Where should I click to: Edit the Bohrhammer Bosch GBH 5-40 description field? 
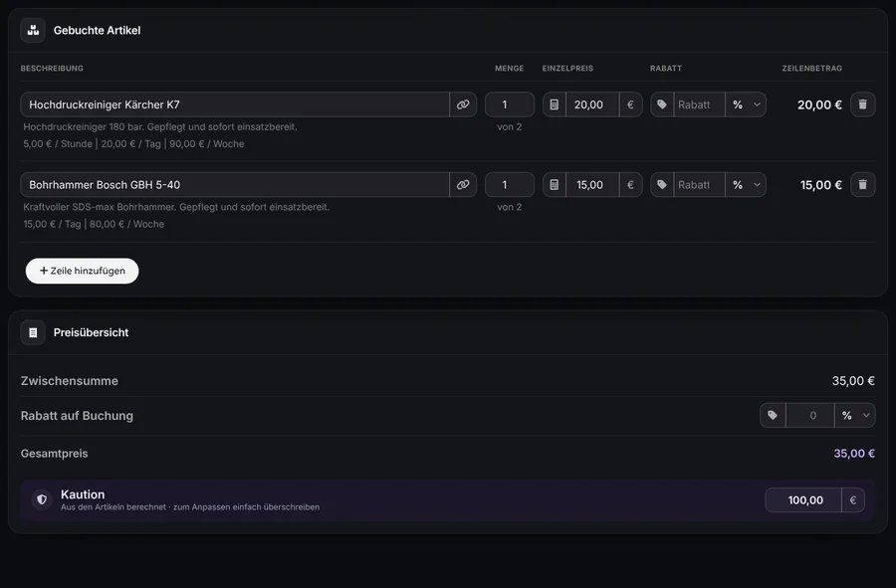(x=235, y=185)
